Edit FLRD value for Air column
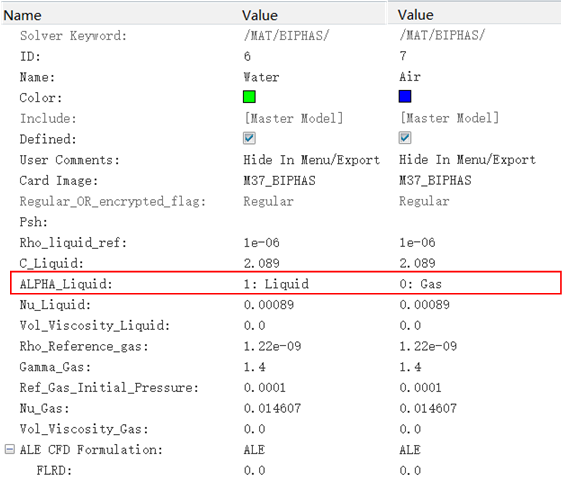Screen dimensions: 564x484 410,470
